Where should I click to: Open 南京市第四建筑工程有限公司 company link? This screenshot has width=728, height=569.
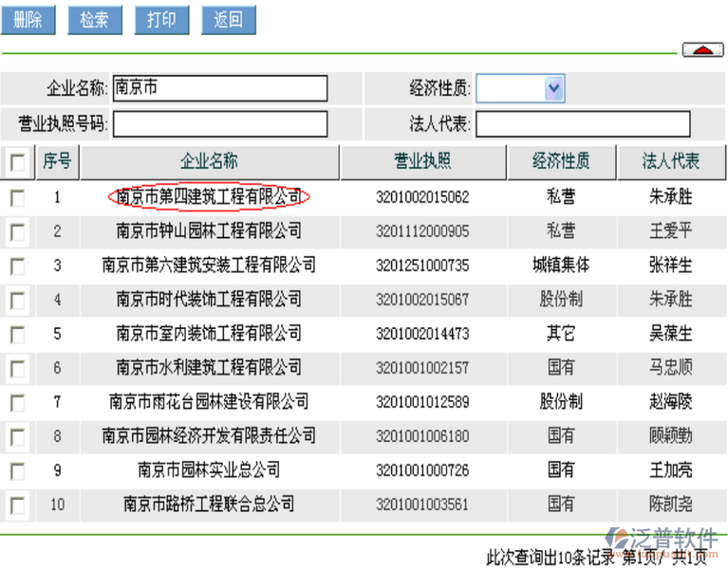click(x=209, y=197)
